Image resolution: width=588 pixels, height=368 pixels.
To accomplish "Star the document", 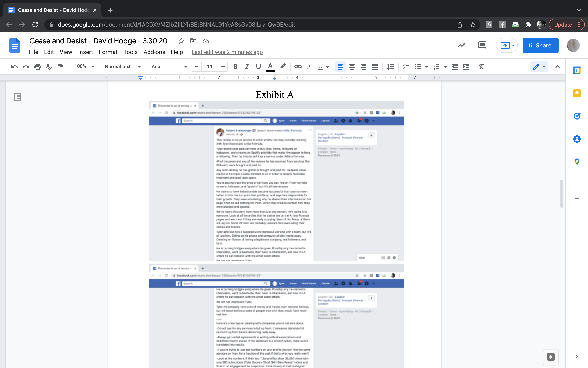I will coord(181,41).
